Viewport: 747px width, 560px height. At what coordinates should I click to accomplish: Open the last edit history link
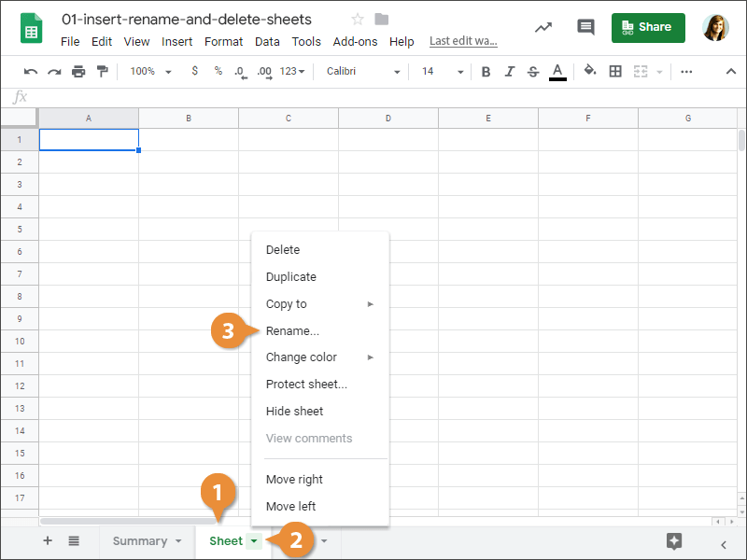pos(461,42)
